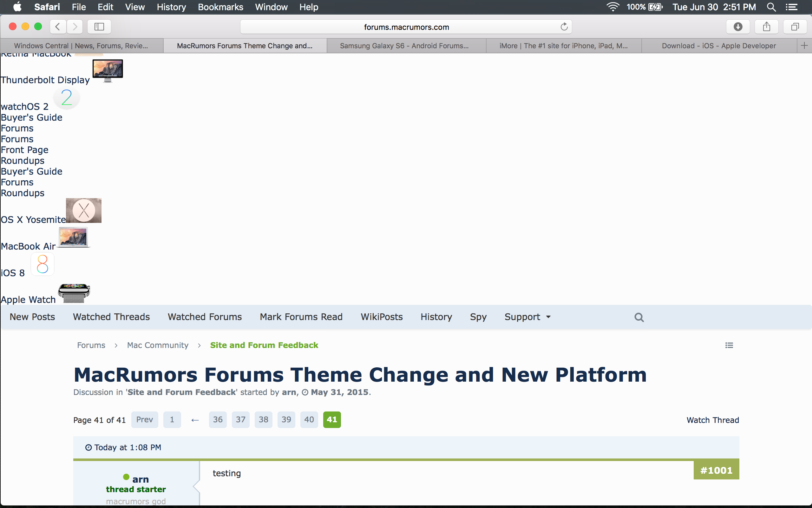Open Watched Threads
The height and width of the screenshot is (508, 812).
point(111,317)
